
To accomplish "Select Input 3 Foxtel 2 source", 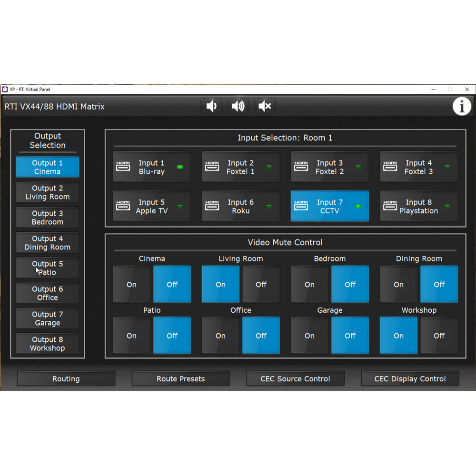I will pos(329,167).
